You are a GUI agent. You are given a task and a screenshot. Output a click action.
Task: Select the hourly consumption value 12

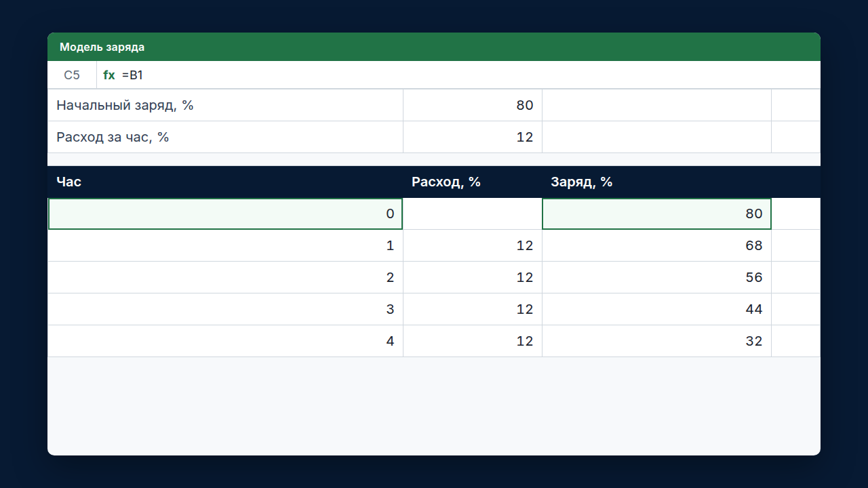point(473,137)
